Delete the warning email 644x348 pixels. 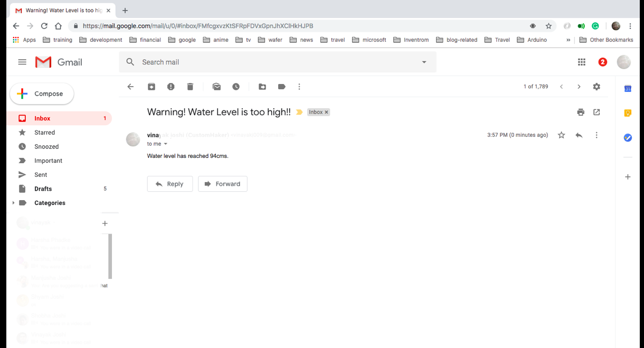click(x=190, y=87)
